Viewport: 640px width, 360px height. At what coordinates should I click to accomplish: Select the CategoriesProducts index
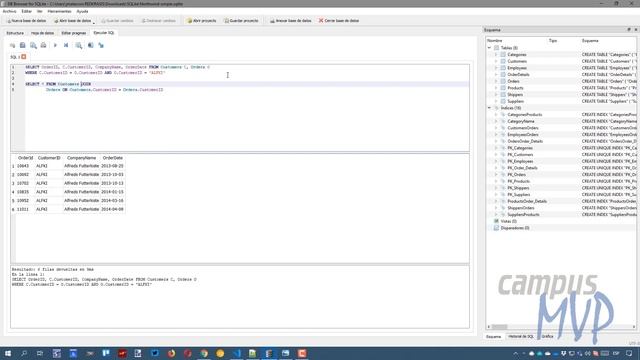tap(525, 115)
